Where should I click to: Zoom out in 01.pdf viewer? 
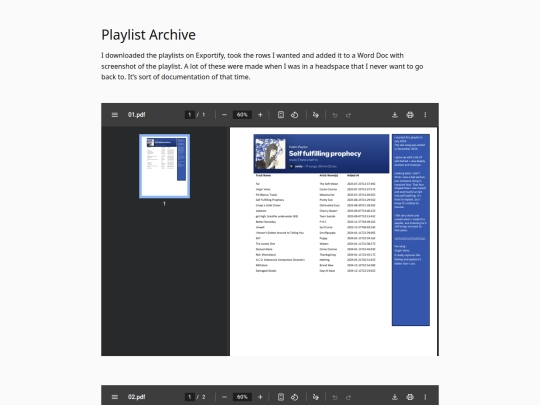[x=224, y=115]
